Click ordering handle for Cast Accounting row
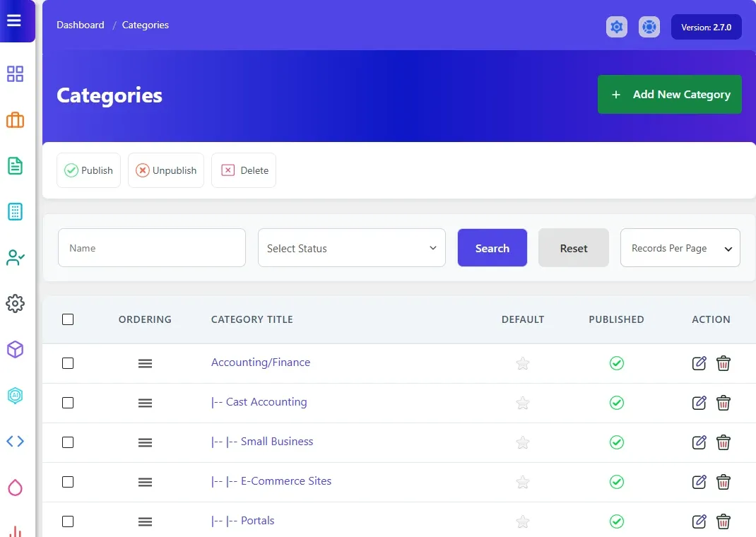The height and width of the screenshot is (537, 756). [145, 403]
